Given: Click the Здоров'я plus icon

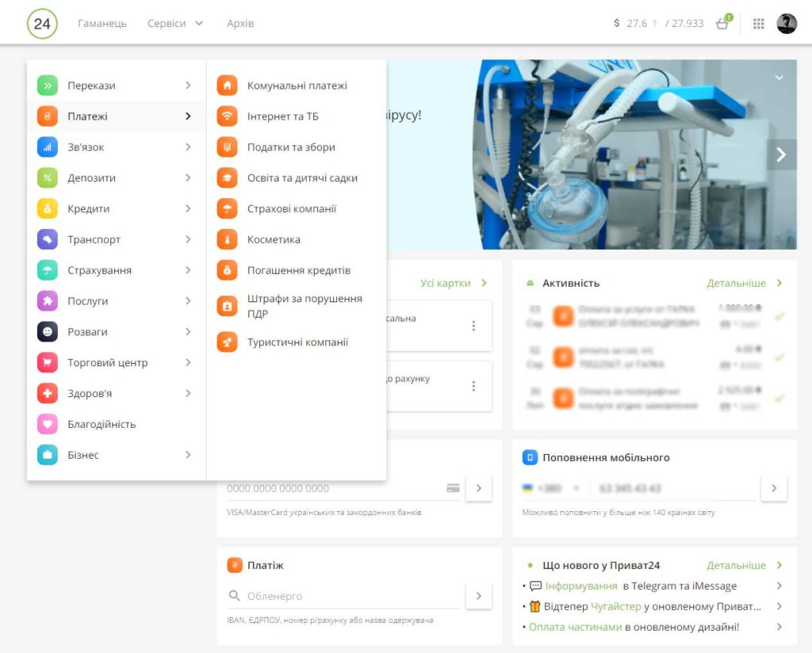Looking at the screenshot, I should (x=48, y=393).
